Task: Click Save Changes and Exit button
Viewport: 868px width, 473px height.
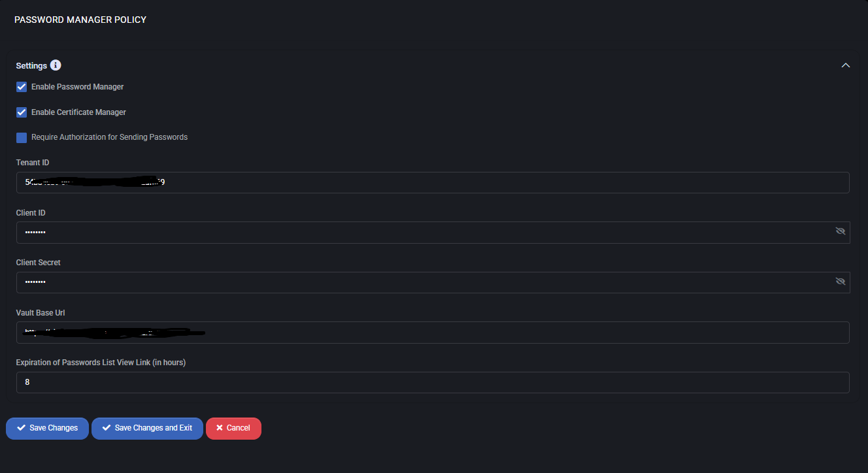Action: pos(147,429)
